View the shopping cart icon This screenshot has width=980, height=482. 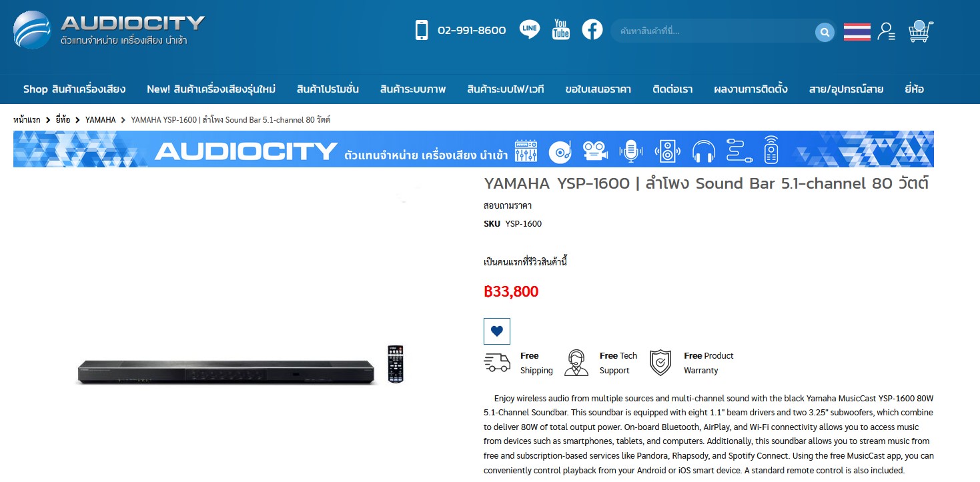click(x=921, y=31)
